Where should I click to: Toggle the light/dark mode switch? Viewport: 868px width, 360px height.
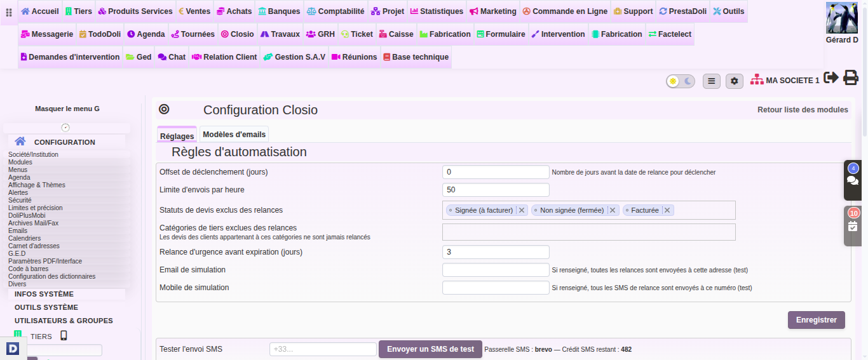pos(681,81)
